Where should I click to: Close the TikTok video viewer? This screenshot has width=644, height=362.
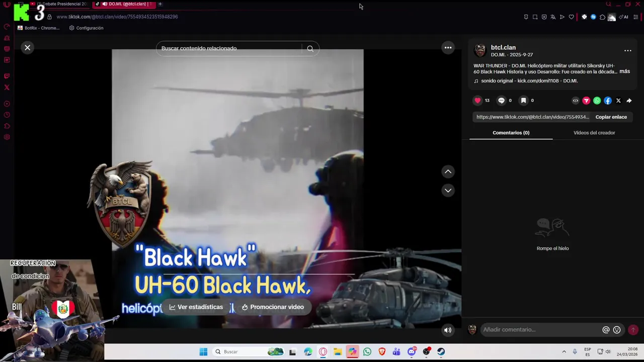click(x=28, y=47)
